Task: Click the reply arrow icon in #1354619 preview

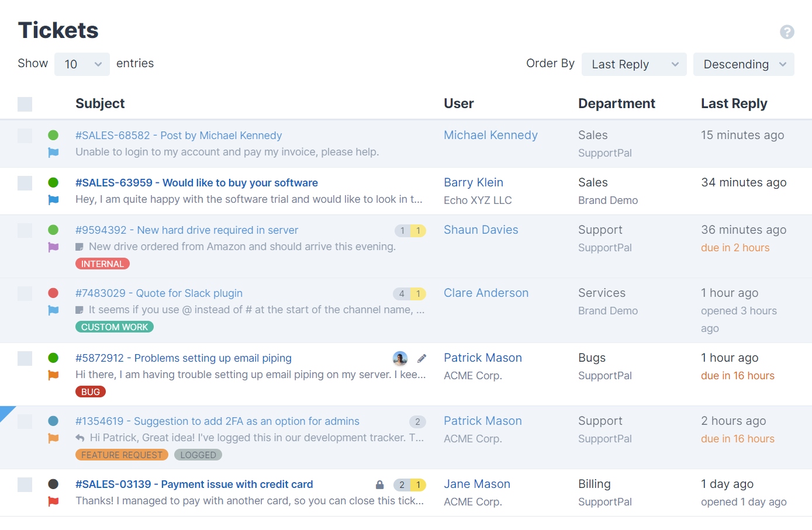Action: click(80, 438)
